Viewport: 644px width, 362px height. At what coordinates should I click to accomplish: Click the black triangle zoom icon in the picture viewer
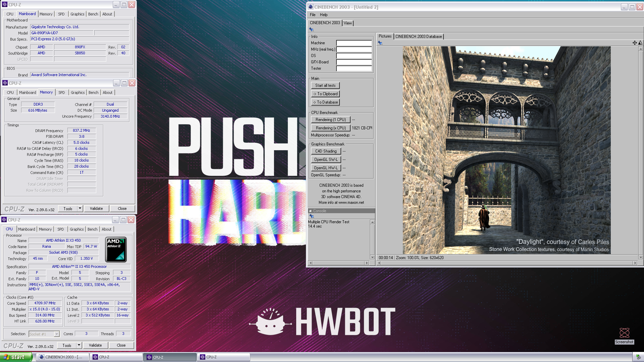point(640,43)
